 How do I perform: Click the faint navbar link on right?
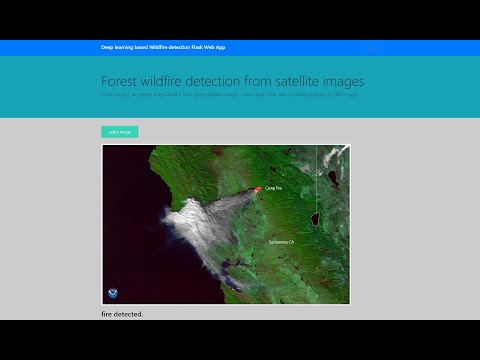(372, 49)
